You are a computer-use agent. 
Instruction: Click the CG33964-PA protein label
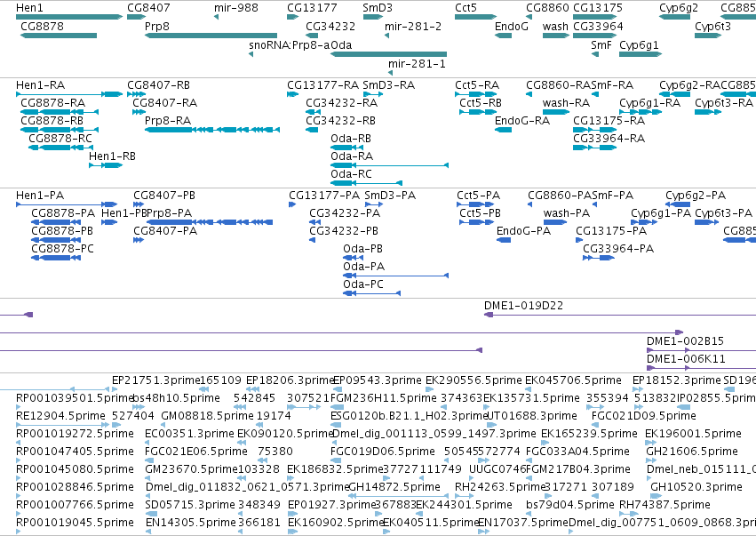click(x=618, y=249)
